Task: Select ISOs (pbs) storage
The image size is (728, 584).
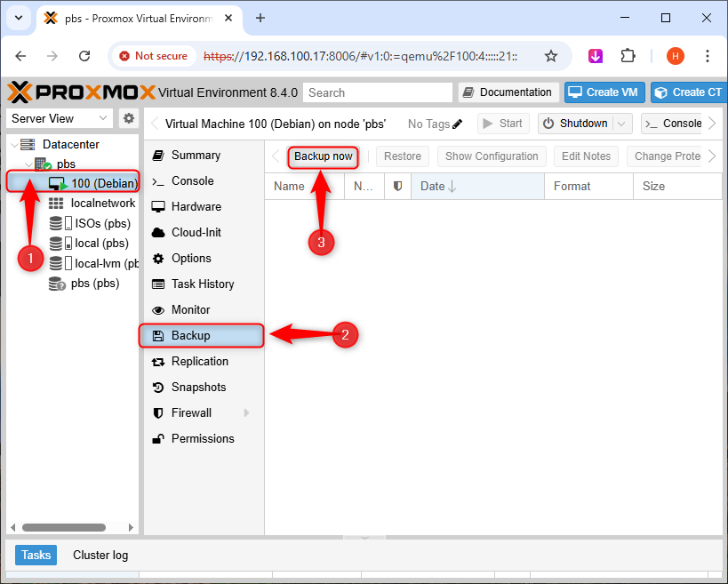Action: coord(102,223)
